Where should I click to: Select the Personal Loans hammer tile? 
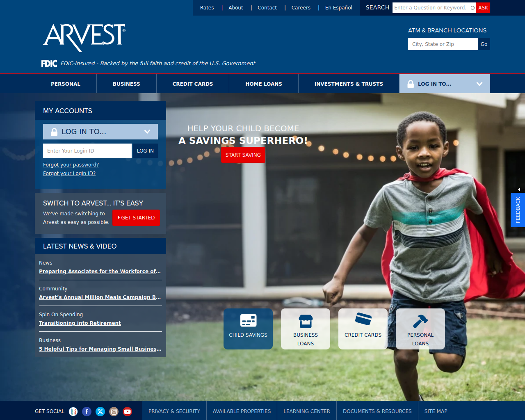click(420, 329)
